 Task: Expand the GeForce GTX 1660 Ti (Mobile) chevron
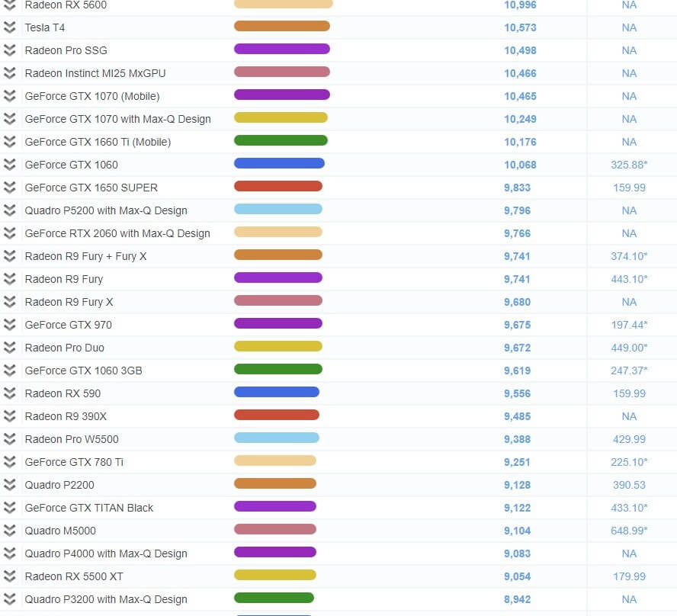tap(9, 142)
